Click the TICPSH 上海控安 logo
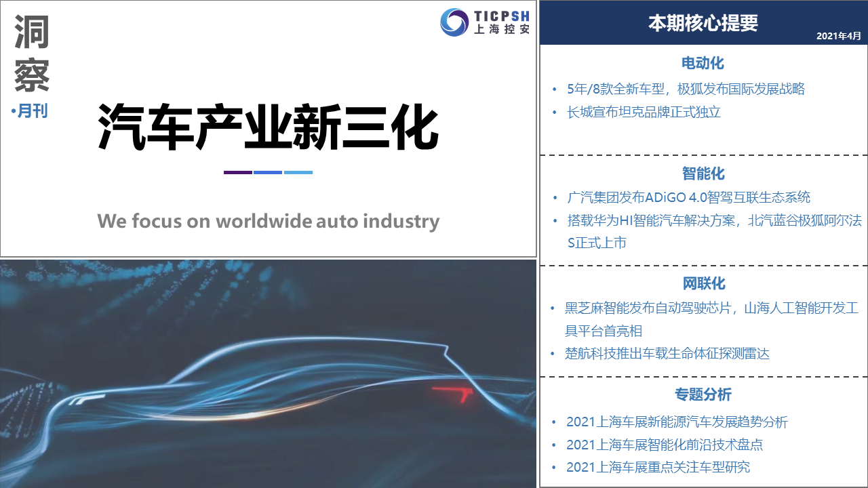The image size is (868, 488). (x=486, y=22)
